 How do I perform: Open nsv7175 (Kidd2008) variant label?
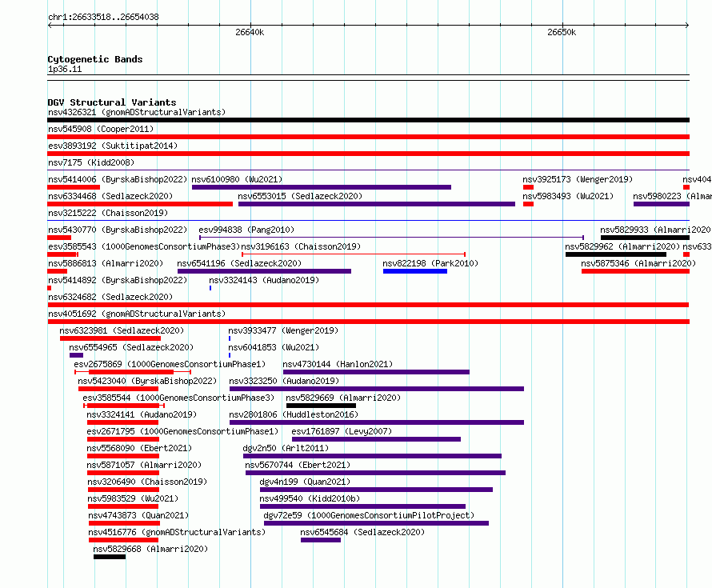pyautogui.click(x=91, y=162)
